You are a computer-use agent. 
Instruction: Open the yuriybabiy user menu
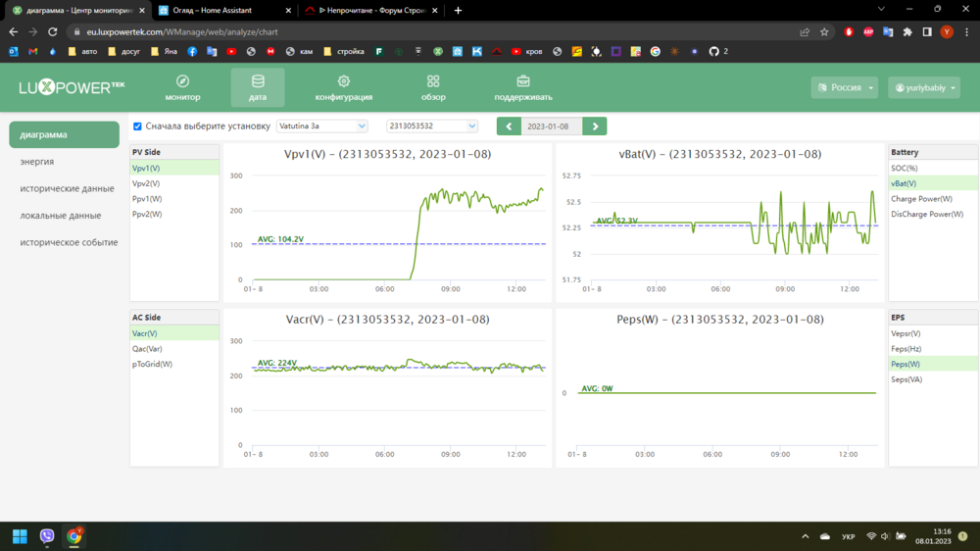click(x=924, y=87)
